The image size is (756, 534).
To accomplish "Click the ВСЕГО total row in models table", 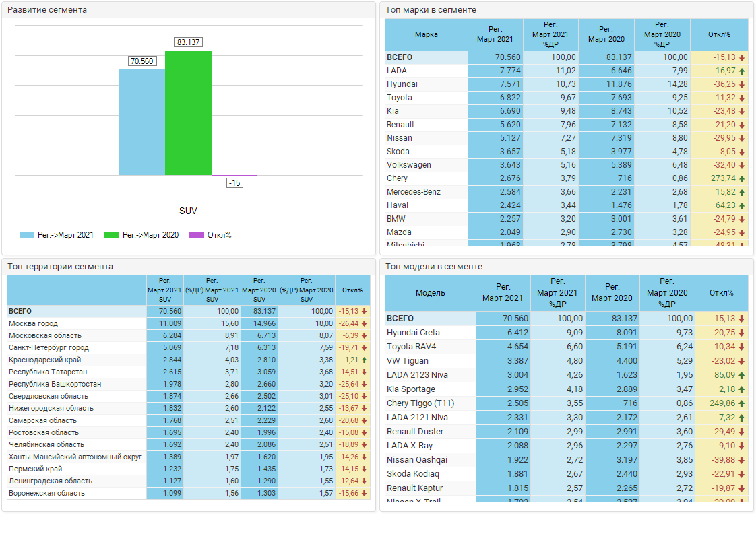I will coord(400,319).
